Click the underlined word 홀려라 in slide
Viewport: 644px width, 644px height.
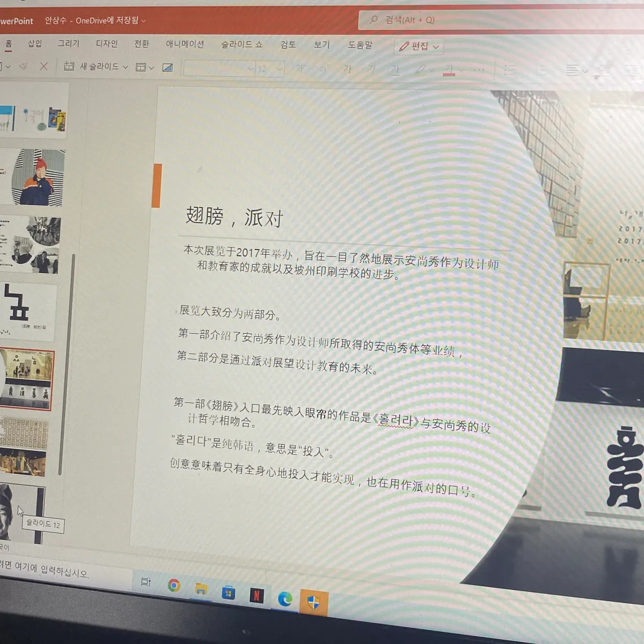tap(396, 420)
